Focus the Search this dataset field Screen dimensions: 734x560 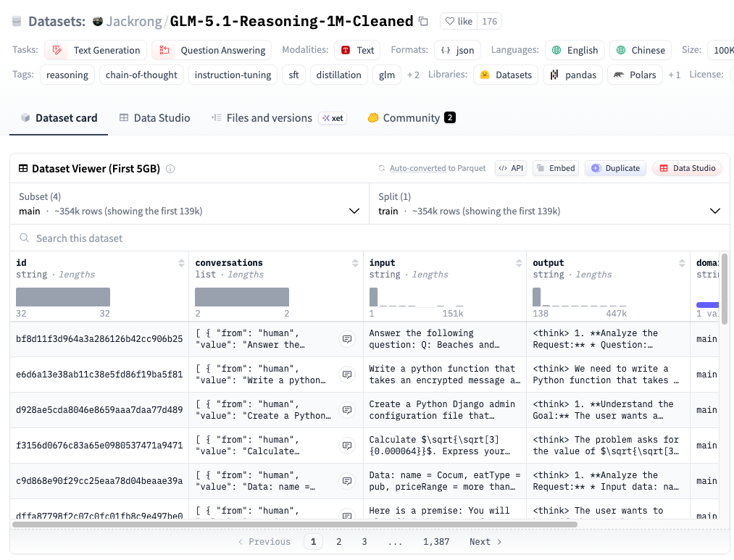pos(369,238)
